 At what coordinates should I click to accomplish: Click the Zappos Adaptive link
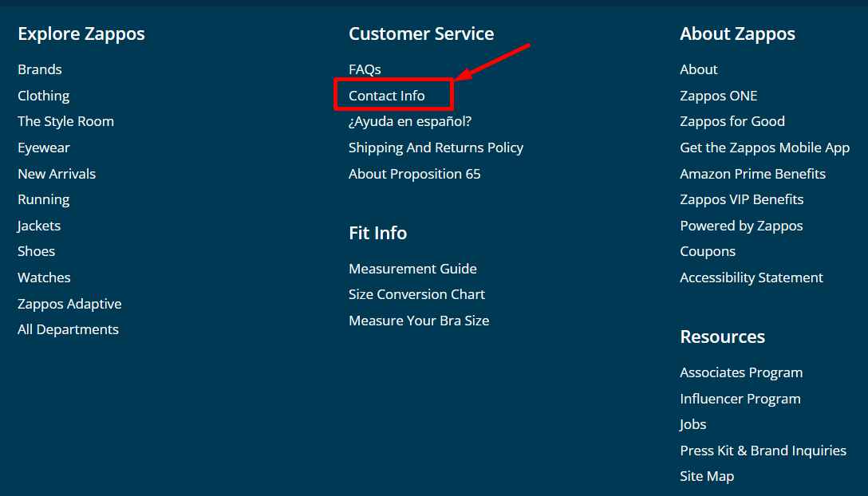(69, 304)
